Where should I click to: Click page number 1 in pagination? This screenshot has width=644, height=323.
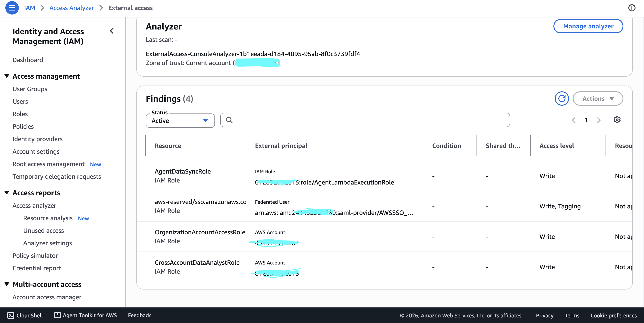coord(586,120)
